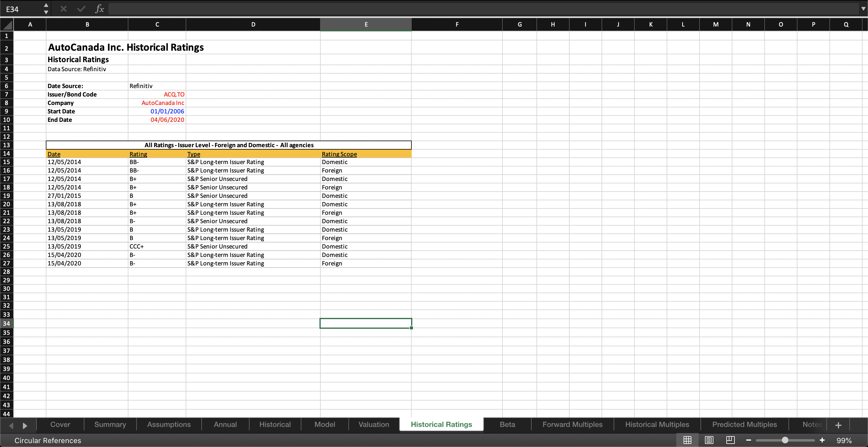
Task: Click 'S&P Senior Unsecured' in row 22
Action: pyautogui.click(x=253, y=221)
